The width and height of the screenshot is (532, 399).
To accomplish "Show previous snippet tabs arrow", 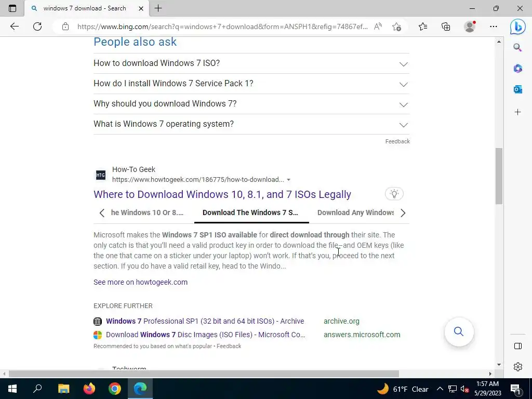I will point(102,212).
